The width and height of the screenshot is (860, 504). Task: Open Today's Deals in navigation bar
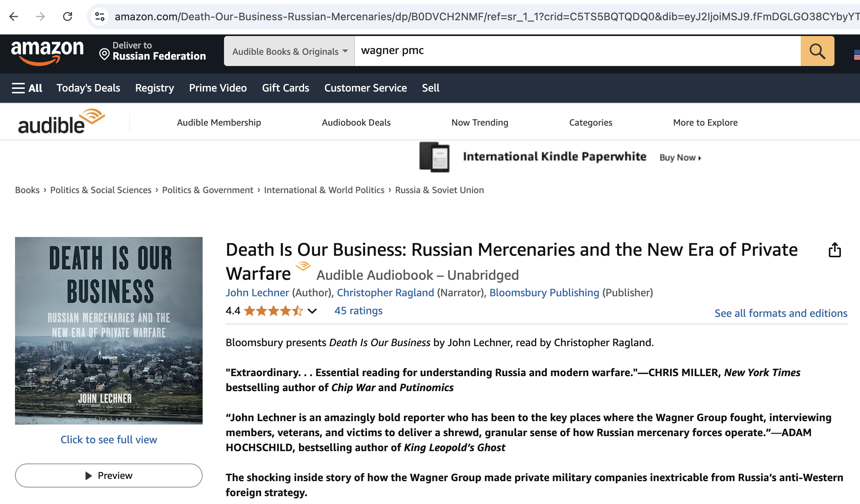point(88,88)
